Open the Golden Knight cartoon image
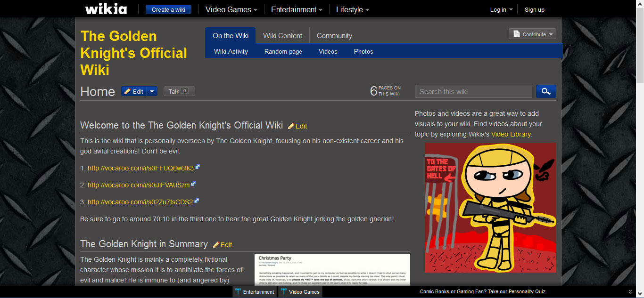644x298 pixels. click(x=490, y=208)
